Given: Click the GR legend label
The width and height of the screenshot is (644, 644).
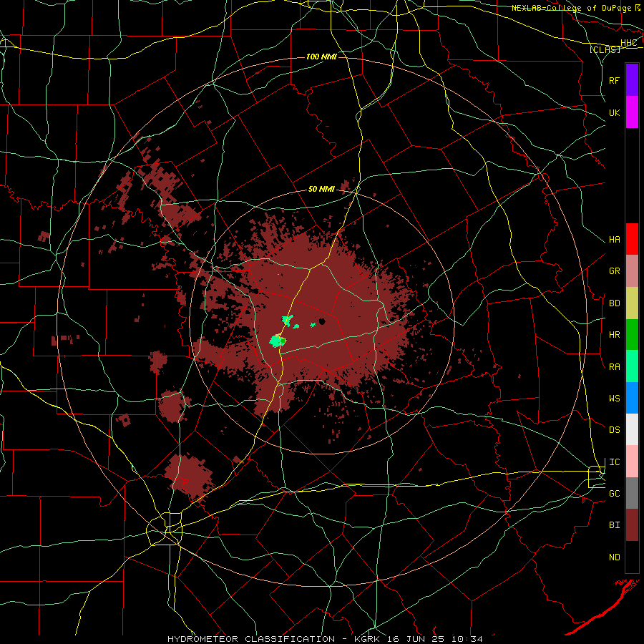Looking at the screenshot, I should 614,271.
